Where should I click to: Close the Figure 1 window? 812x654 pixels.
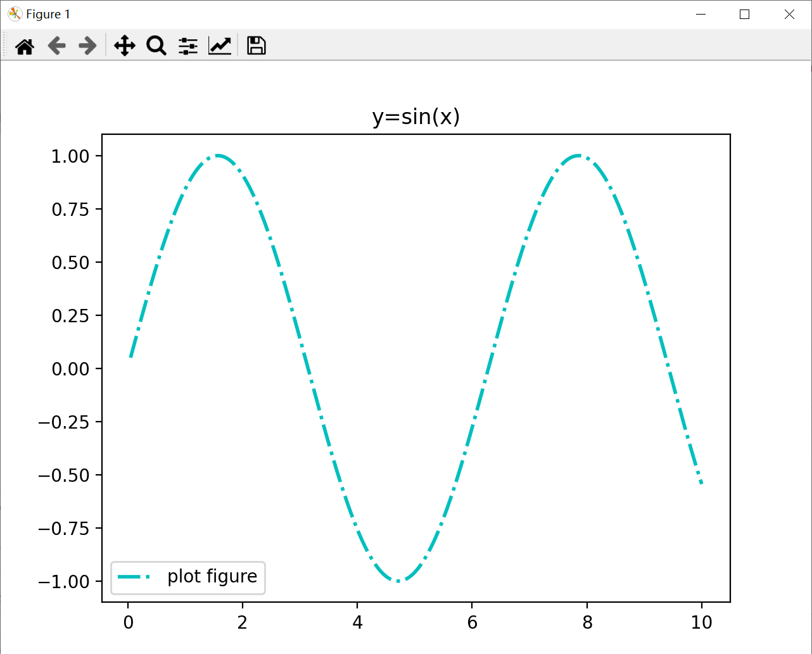[x=789, y=14]
